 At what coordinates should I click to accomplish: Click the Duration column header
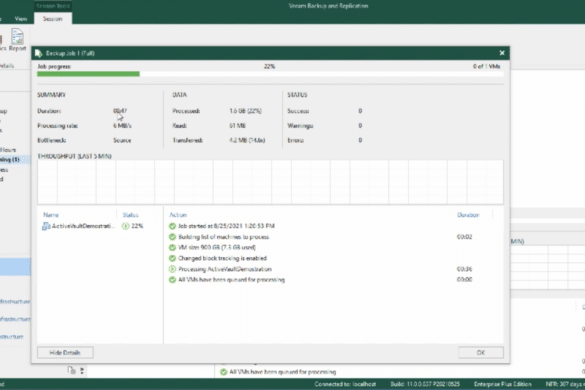pos(468,215)
